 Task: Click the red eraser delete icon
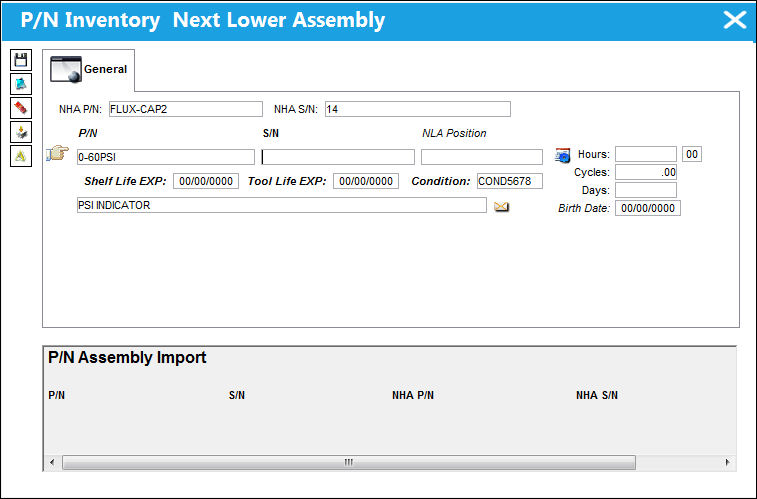(21, 108)
